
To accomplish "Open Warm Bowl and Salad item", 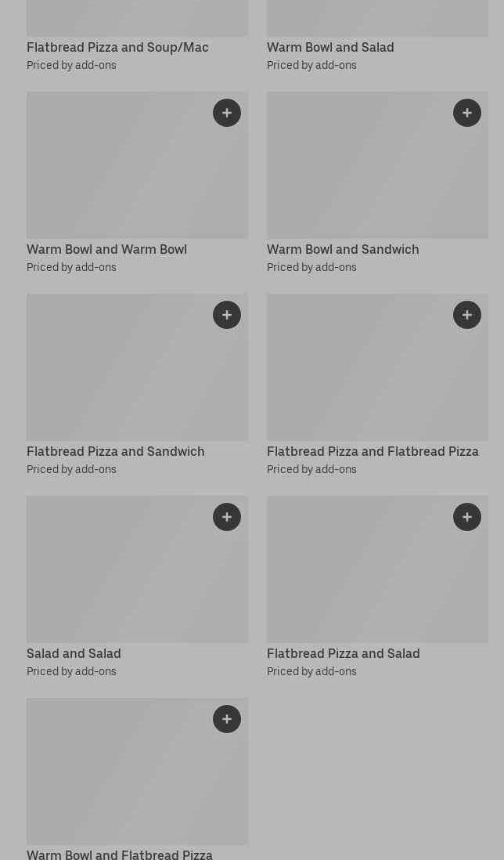I will click(330, 47).
